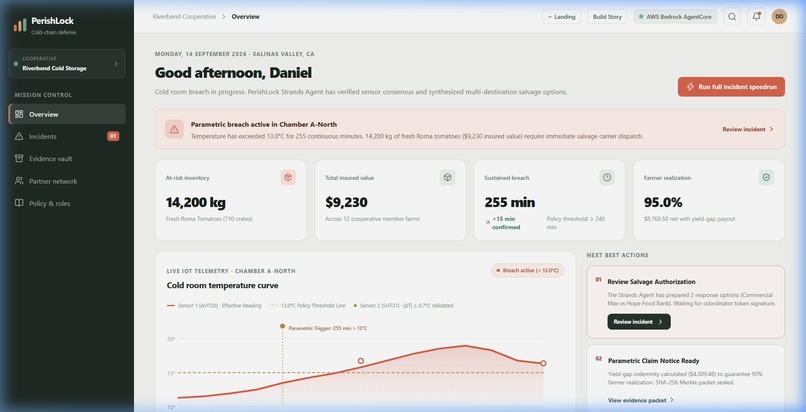
Task: Click the Total insured value cube icon
Action: coord(447,177)
